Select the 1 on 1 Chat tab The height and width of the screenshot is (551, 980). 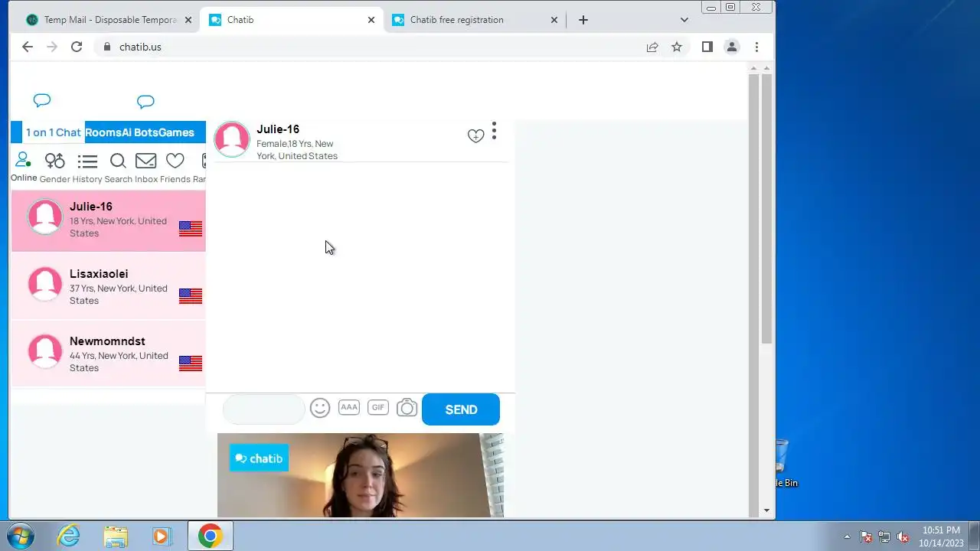(x=53, y=132)
